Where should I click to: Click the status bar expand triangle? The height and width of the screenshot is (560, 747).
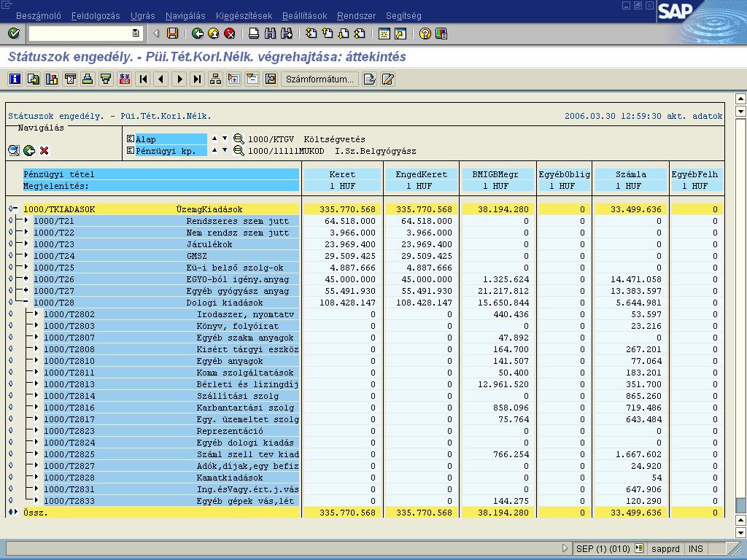[565, 548]
